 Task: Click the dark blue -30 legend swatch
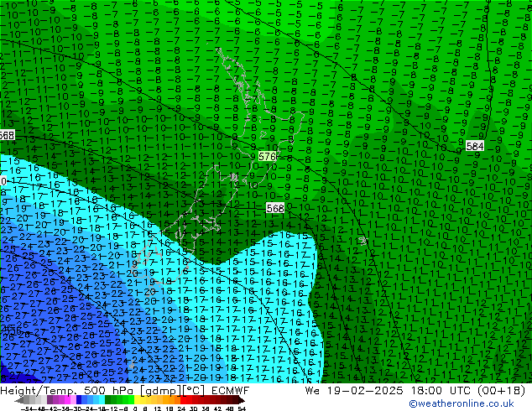click(x=79, y=399)
